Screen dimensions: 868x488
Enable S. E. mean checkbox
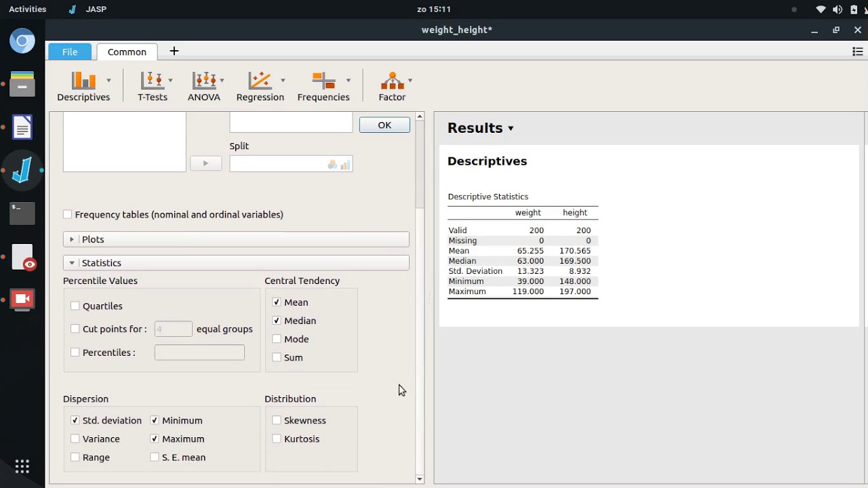155,457
